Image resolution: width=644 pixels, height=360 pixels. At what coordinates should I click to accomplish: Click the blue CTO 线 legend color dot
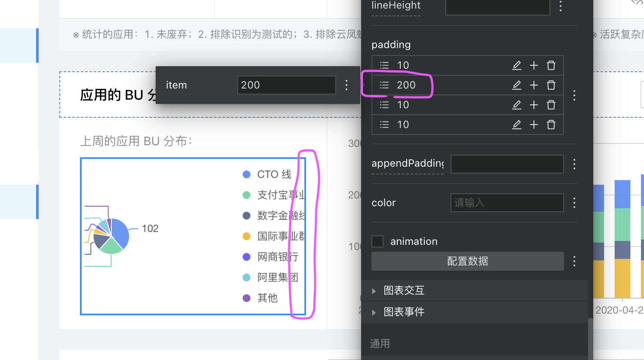pos(246,174)
